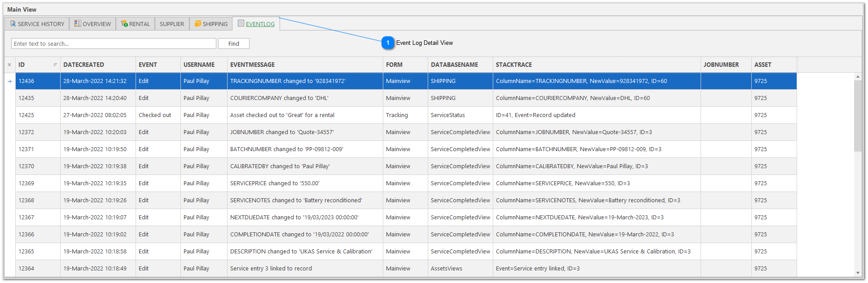Go to the Shipping tab
Image resolution: width=868 pixels, height=283 pixels.
pyautogui.click(x=211, y=24)
